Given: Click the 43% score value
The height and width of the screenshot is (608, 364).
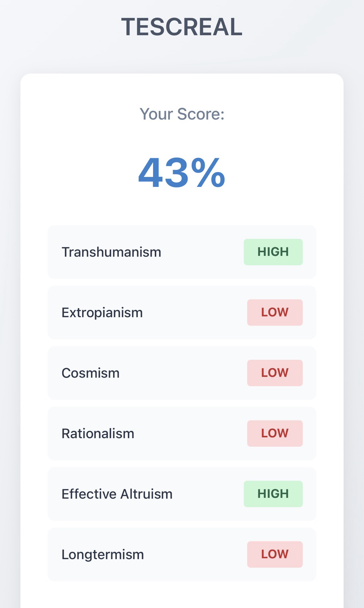Looking at the screenshot, I should click(x=182, y=173).
